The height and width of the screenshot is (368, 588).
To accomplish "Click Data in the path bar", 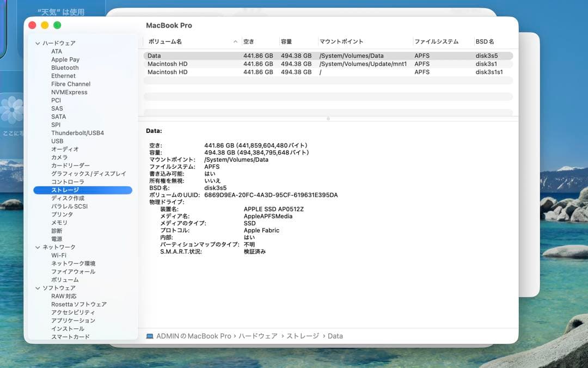I will (x=335, y=336).
